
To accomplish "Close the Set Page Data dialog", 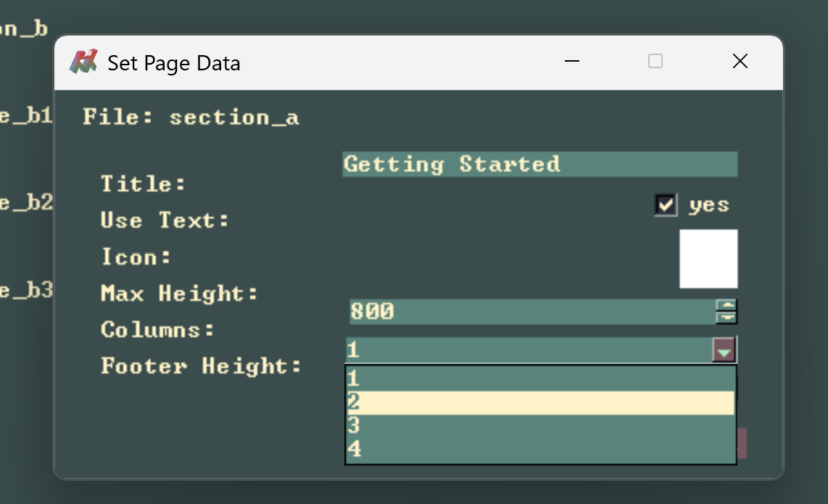I will click(740, 62).
